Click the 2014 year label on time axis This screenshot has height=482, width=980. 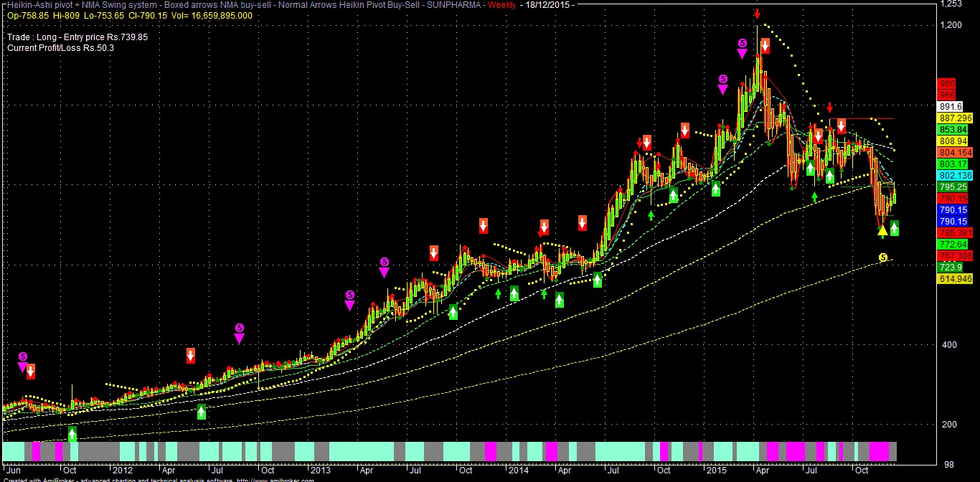(517, 471)
